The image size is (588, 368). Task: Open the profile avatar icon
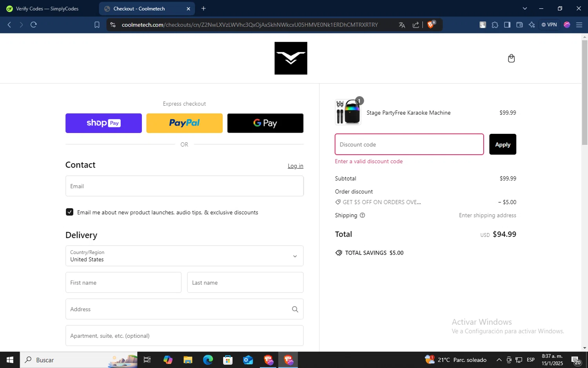point(567,25)
